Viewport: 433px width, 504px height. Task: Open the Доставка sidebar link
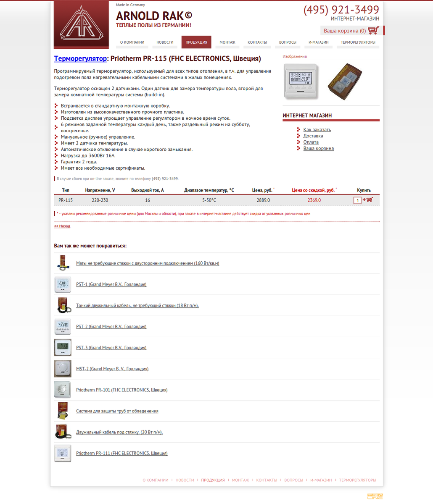coord(313,136)
